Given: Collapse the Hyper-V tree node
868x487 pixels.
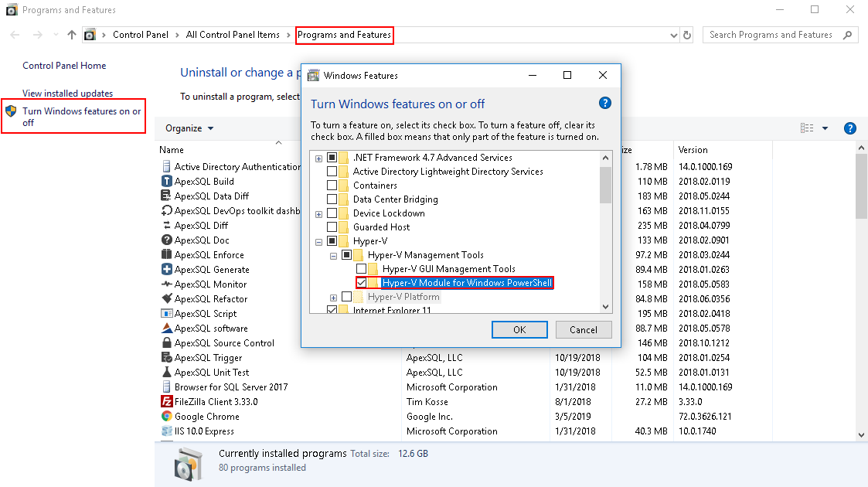Looking at the screenshot, I should click(319, 242).
